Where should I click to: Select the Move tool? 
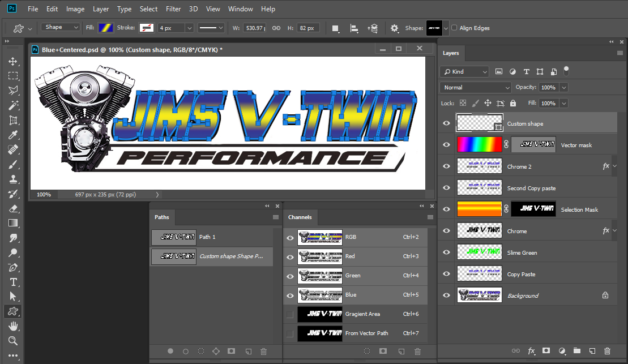(12, 61)
